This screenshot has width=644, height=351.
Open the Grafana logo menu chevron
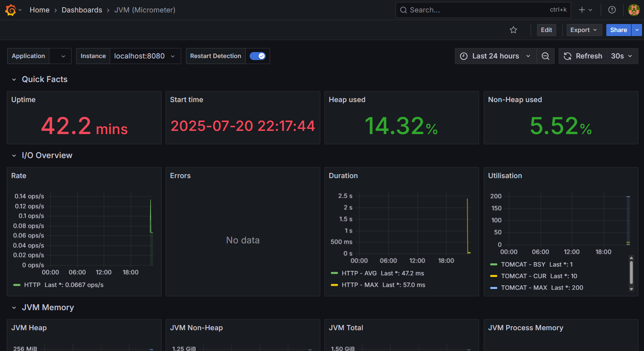click(20, 10)
